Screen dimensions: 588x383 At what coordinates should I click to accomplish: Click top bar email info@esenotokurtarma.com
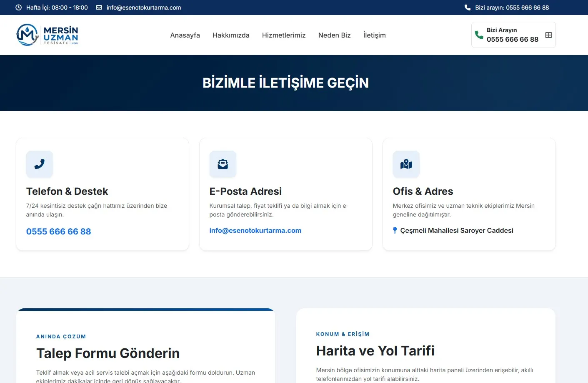pyautogui.click(x=144, y=8)
